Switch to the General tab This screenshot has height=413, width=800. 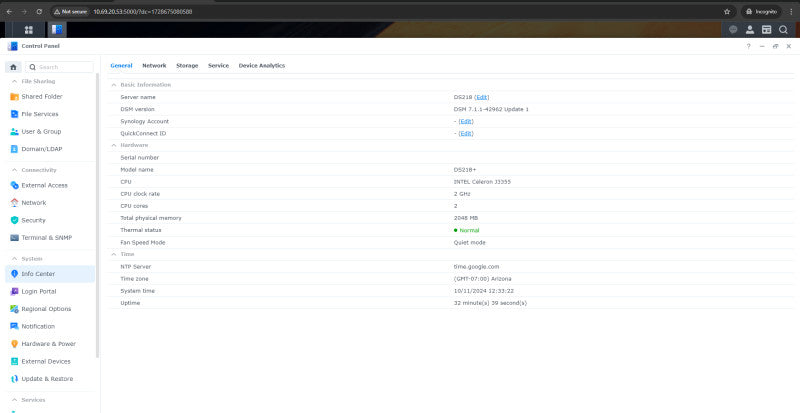click(x=121, y=65)
